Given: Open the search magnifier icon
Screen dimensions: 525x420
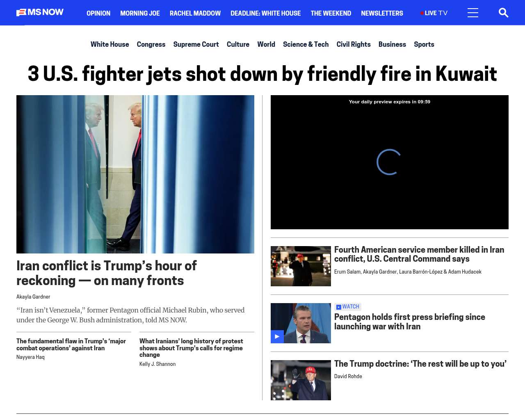Looking at the screenshot, I should [503, 13].
